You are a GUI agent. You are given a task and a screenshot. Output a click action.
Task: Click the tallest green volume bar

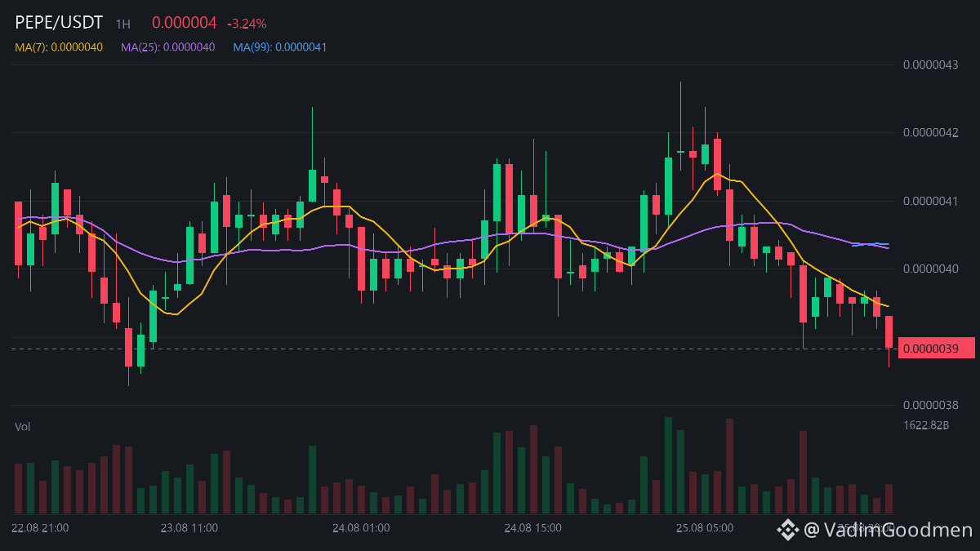pos(668,465)
